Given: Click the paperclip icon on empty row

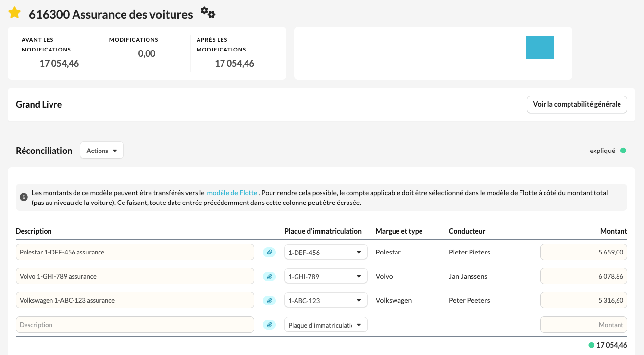Looking at the screenshot, I should [269, 324].
